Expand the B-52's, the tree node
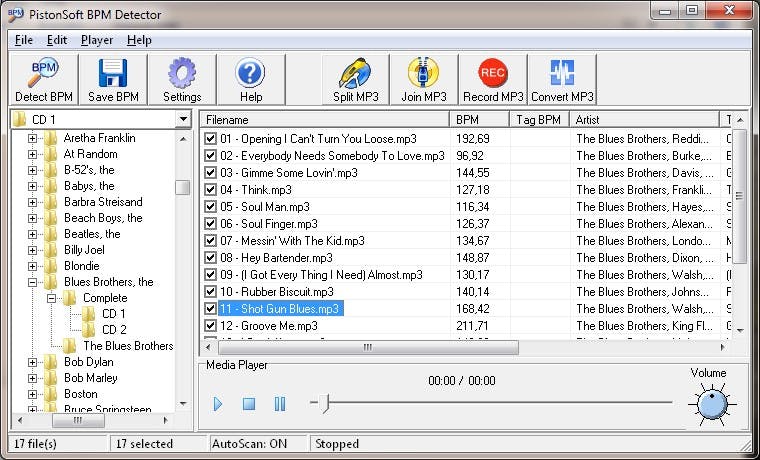 pyautogui.click(x=32, y=170)
